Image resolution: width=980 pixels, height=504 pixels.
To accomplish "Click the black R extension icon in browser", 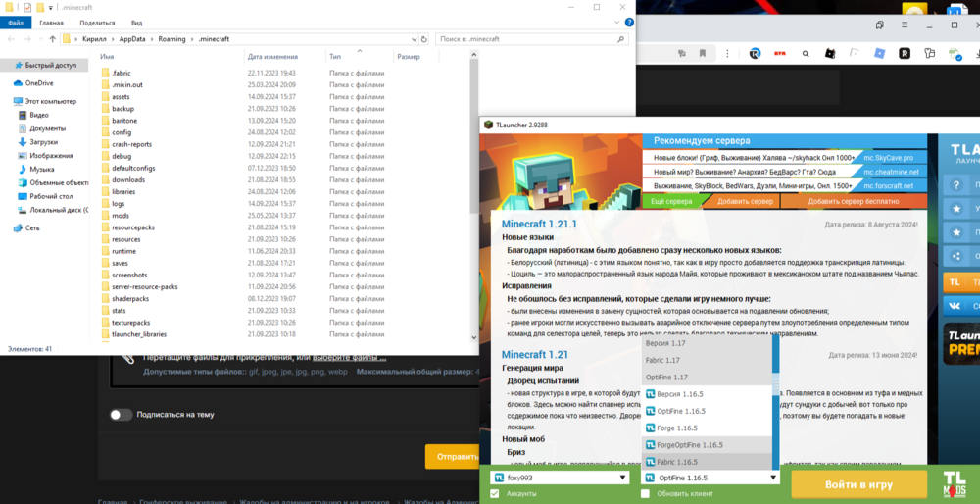I will point(905,54).
